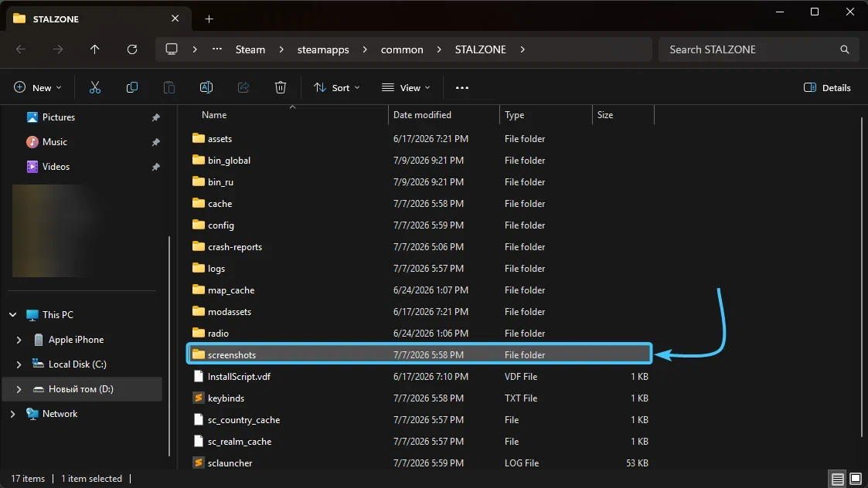Click the Rename icon in toolbar
Screen dimensions: 868x488
pyautogui.click(x=206, y=87)
